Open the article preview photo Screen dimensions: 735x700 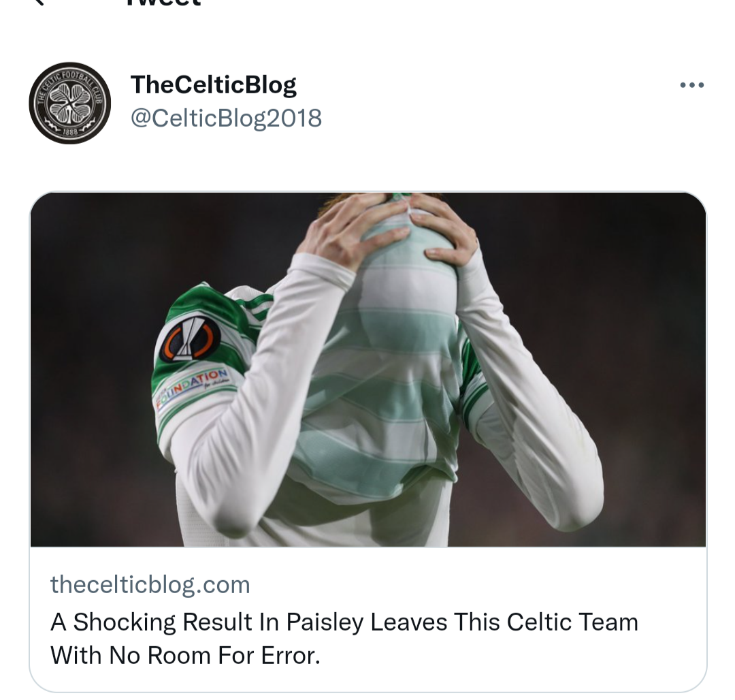click(x=368, y=370)
